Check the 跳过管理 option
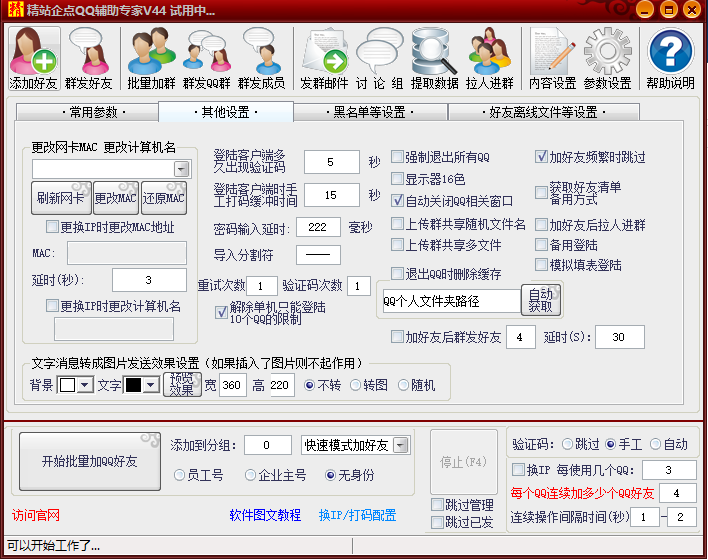This screenshot has width=708, height=560. point(437,504)
